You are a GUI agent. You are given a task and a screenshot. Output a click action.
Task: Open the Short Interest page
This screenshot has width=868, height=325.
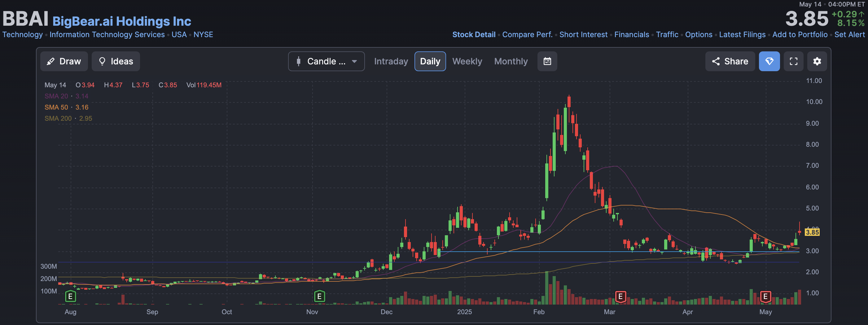[x=583, y=34]
